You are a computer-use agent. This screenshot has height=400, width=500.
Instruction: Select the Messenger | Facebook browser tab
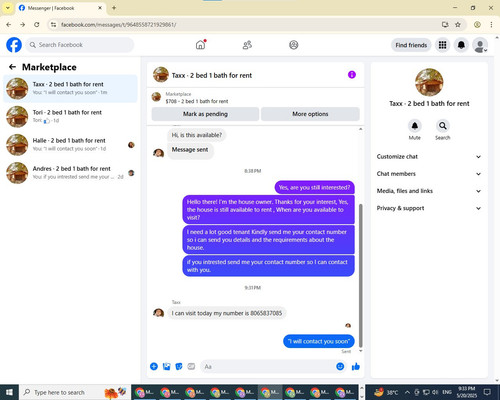point(61,8)
